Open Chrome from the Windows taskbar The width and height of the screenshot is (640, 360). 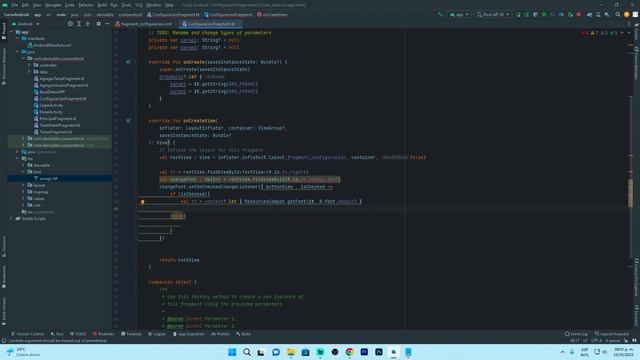pos(349,352)
